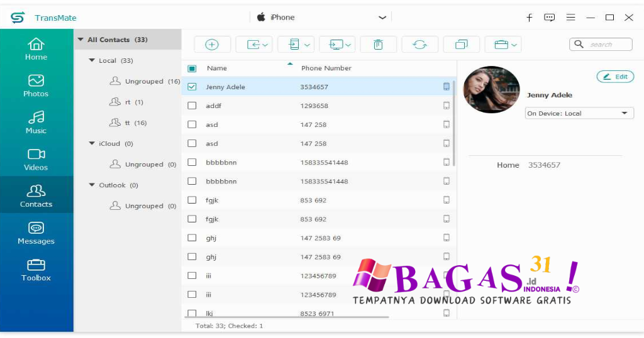Open the Toolbox section
This screenshot has width=644, height=338.
pyautogui.click(x=36, y=270)
